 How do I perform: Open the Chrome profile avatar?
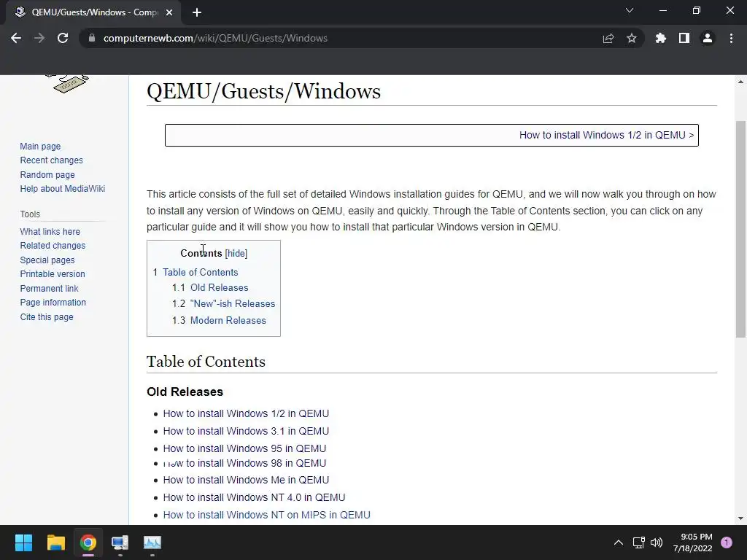coord(708,38)
